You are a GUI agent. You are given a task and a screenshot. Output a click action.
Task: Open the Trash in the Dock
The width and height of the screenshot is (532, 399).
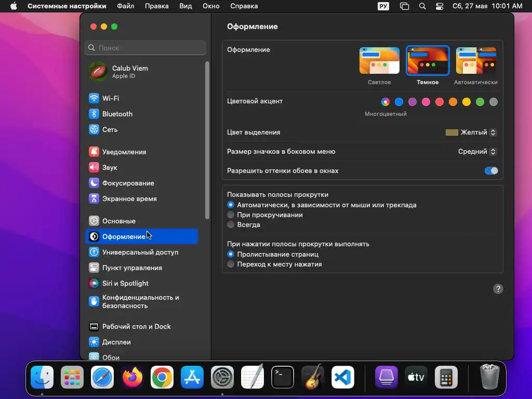coord(490,376)
